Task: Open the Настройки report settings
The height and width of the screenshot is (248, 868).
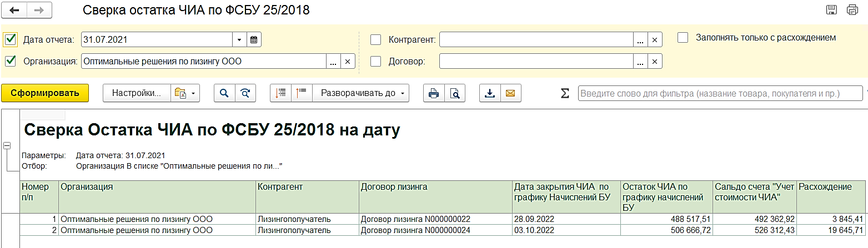Action: coord(136,93)
